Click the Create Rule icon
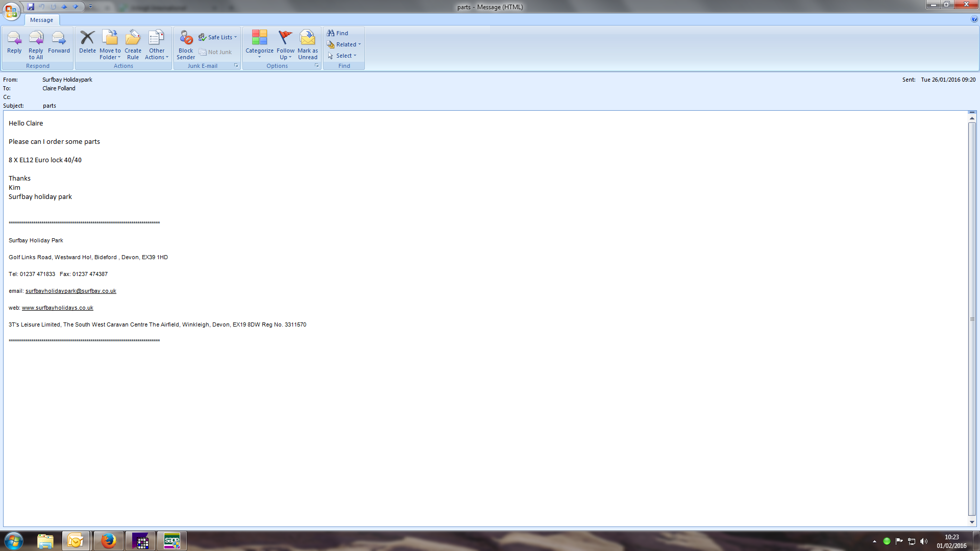Viewport: 980px width, 551px height. click(x=133, y=44)
